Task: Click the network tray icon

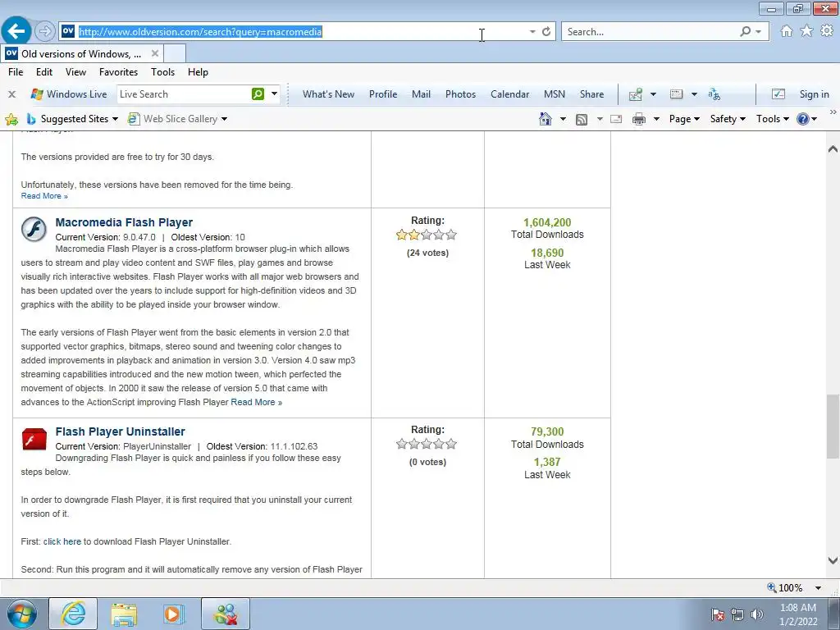Action: pyautogui.click(x=737, y=614)
